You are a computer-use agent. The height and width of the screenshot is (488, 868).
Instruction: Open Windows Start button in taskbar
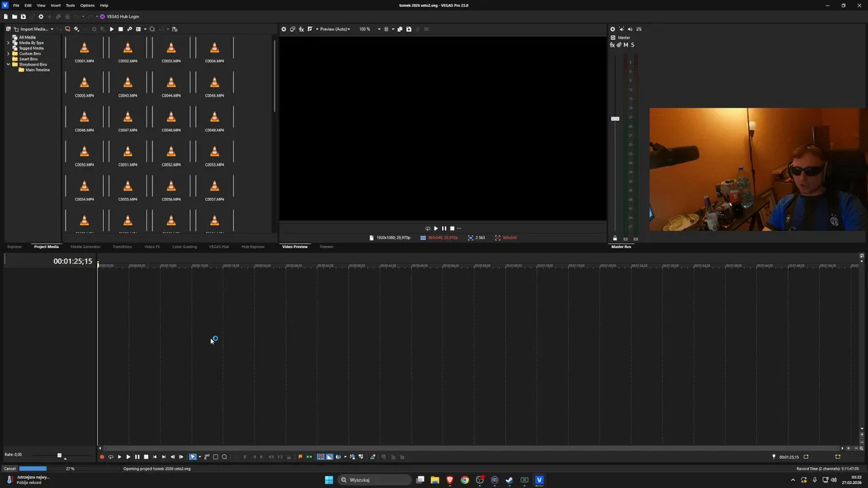pos(329,480)
